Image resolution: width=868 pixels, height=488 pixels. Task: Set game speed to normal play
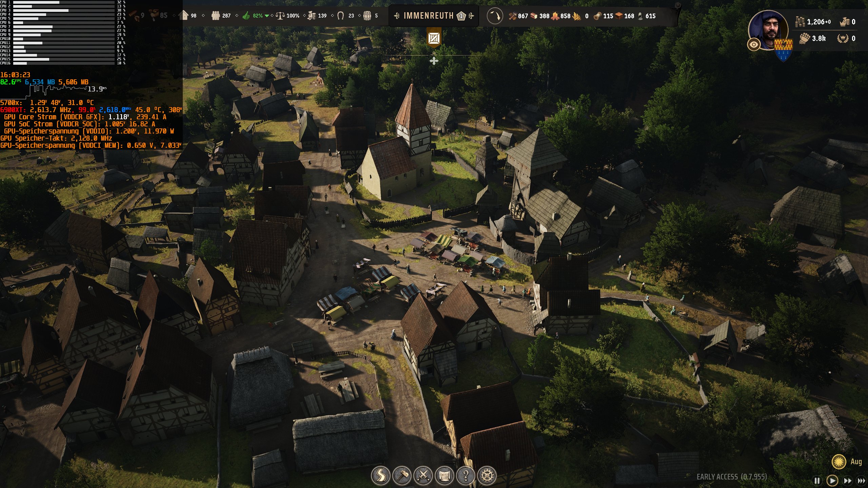coord(832,481)
